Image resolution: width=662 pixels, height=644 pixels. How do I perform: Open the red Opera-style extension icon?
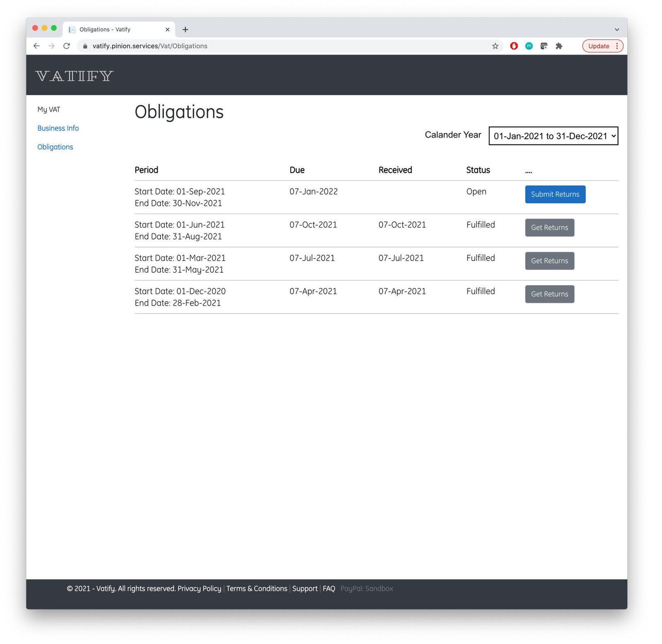(x=514, y=46)
